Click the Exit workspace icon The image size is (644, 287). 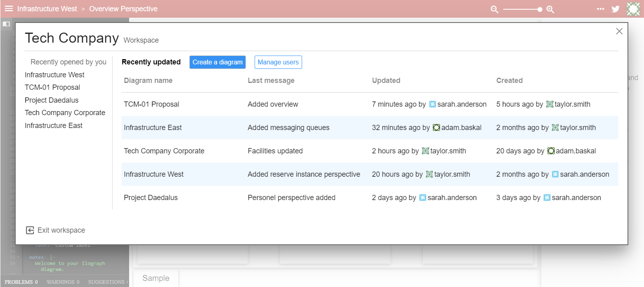pos(30,230)
